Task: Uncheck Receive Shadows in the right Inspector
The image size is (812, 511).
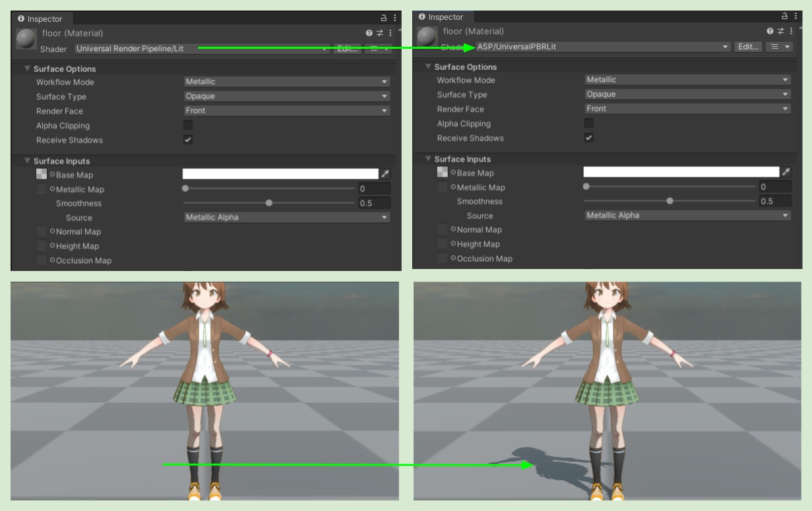Action: (589, 138)
